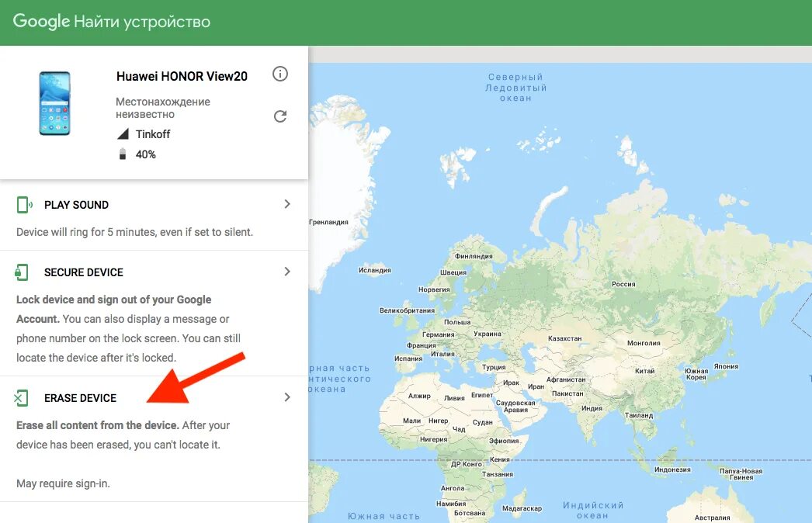
Task: Click Монголия label on the map
Action: coord(644,343)
